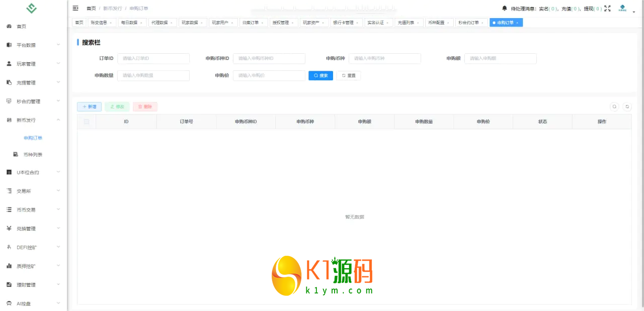Close the 账变信息 tab
644x311 pixels.
click(111, 23)
